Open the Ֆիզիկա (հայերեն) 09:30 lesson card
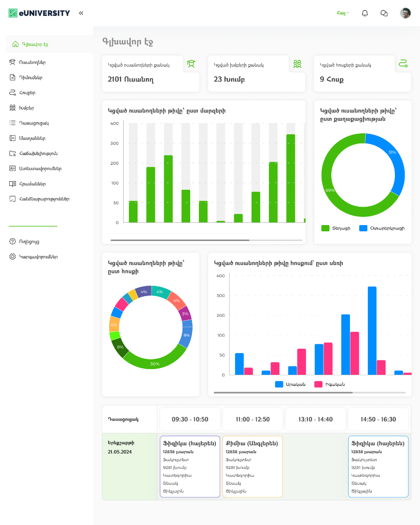The height and width of the screenshot is (525, 420). point(190,466)
